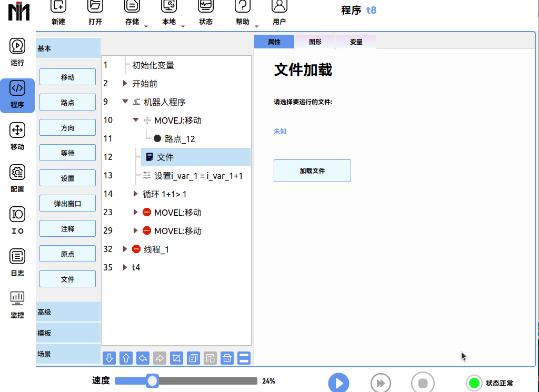Image resolution: width=539 pixels, height=392 pixels.
Task: Click the 新建 (New) icon in the toolbar
Action: [x=58, y=12]
